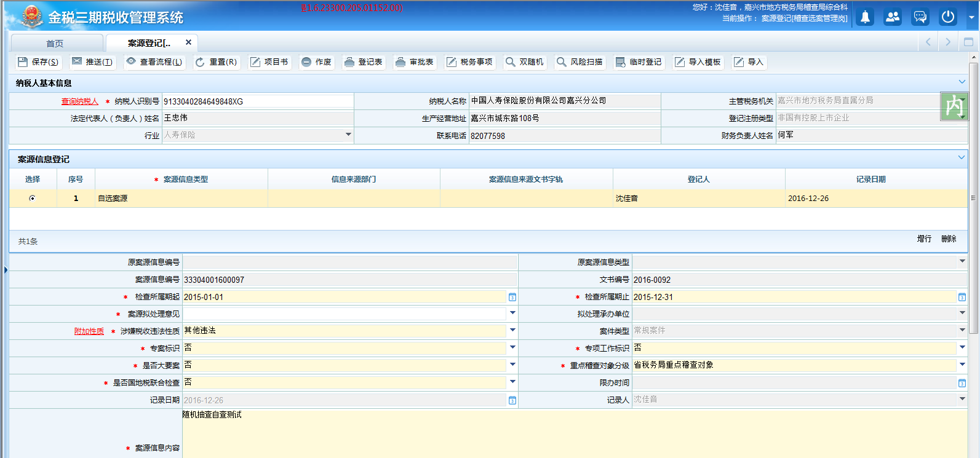Open the 是否大要案 dropdown
980x458 pixels.
pos(512,365)
